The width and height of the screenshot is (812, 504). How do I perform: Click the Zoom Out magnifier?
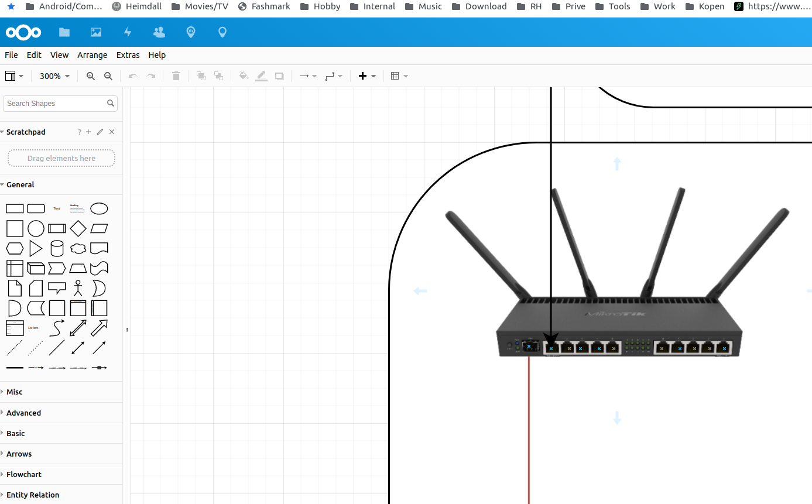(x=108, y=76)
